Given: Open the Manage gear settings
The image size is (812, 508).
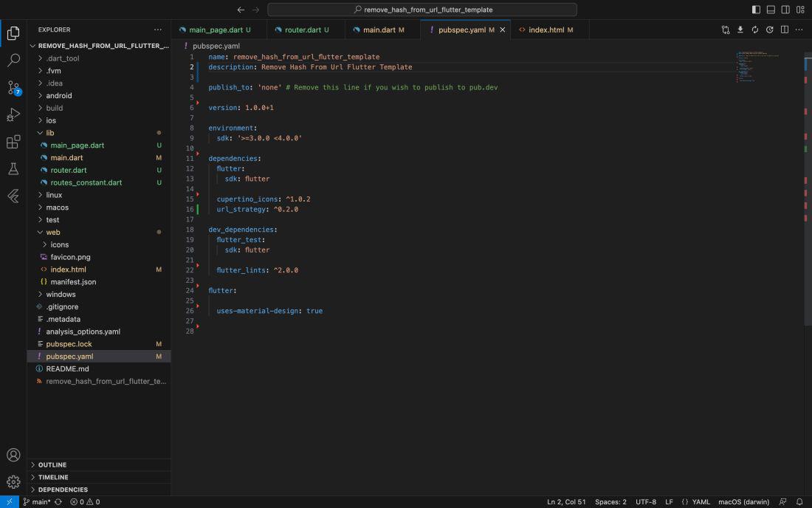Looking at the screenshot, I should point(13,481).
